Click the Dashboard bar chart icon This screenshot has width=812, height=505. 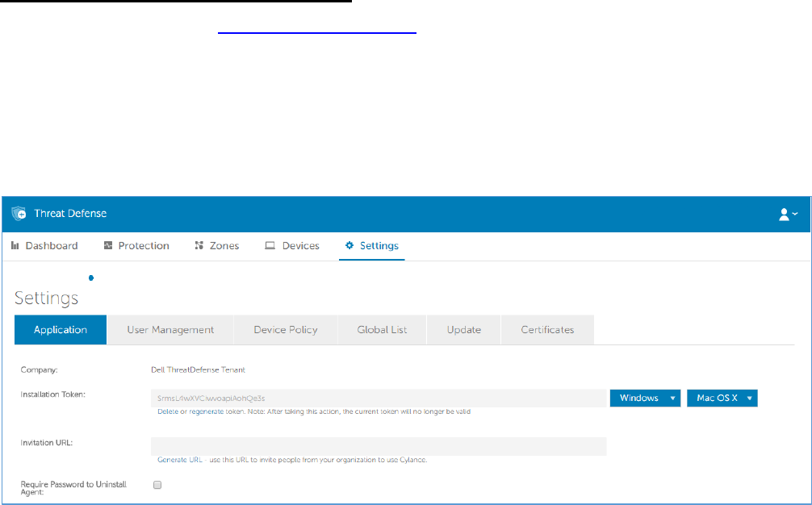pyautogui.click(x=15, y=245)
